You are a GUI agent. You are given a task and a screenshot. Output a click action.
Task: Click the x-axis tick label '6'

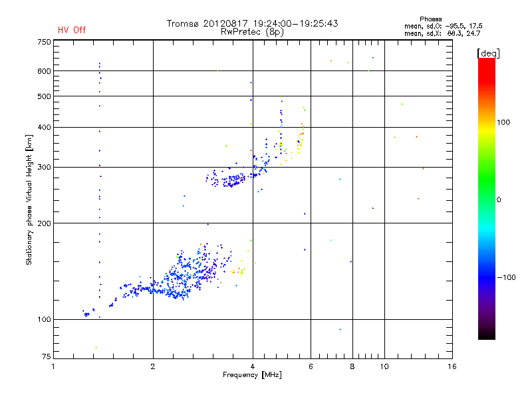[311, 366]
